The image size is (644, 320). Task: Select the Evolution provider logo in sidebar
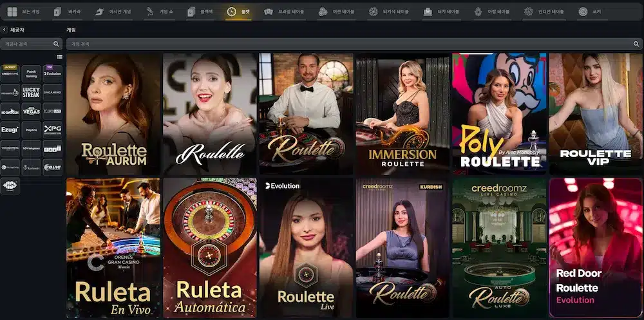[x=53, y=73]
